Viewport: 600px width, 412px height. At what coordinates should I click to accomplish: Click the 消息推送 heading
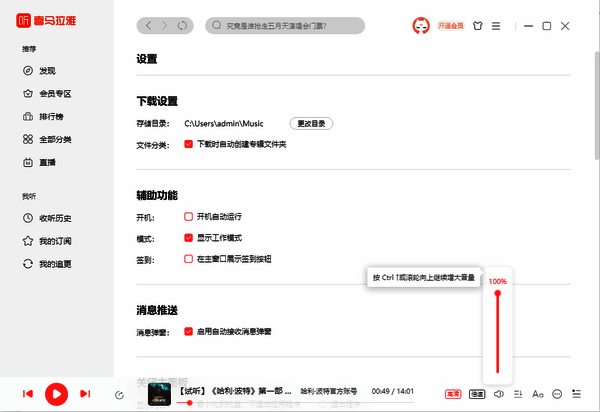click(x=157, y=310)
